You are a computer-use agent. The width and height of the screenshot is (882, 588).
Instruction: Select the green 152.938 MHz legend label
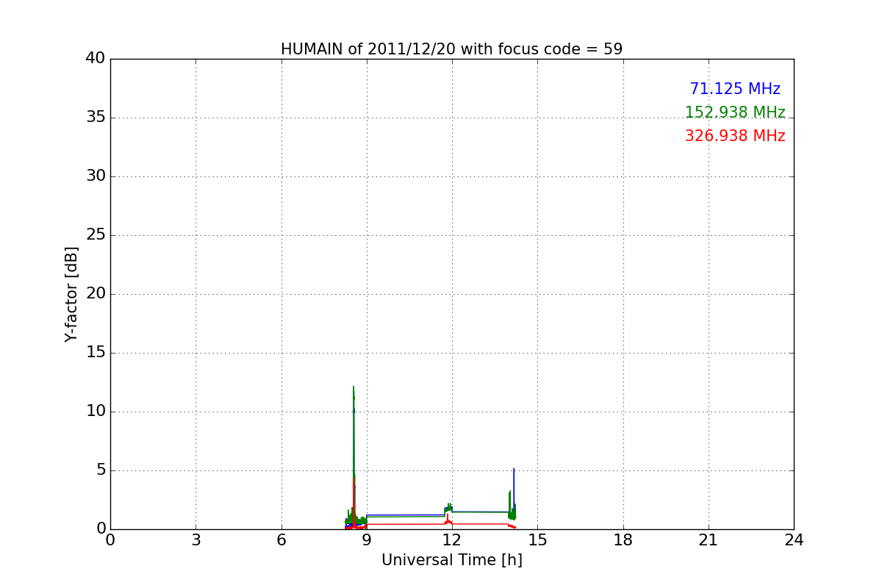pyautogui.click(x=735, y=112)
